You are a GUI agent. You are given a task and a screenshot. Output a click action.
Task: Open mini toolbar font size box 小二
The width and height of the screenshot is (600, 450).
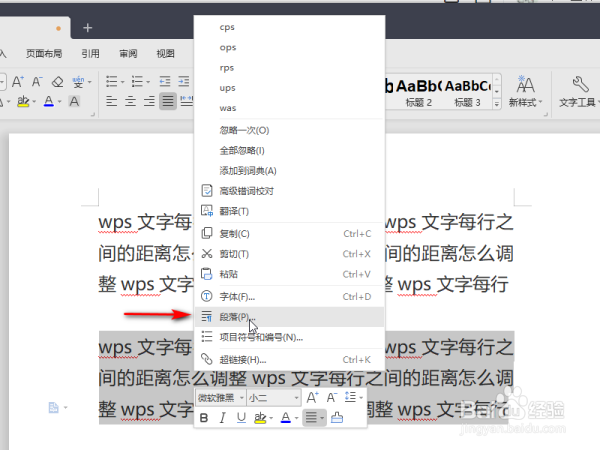click(273, 398)
